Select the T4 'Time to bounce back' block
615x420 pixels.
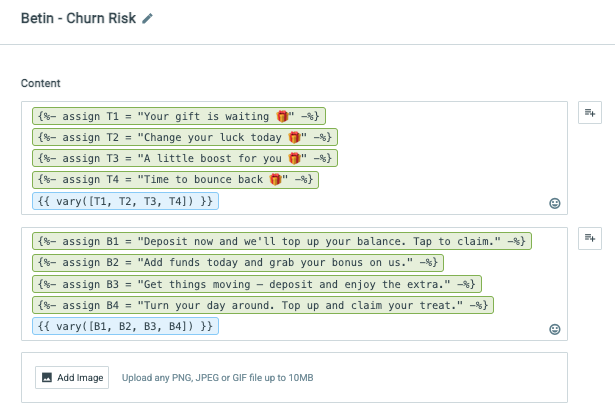point(175,180)
